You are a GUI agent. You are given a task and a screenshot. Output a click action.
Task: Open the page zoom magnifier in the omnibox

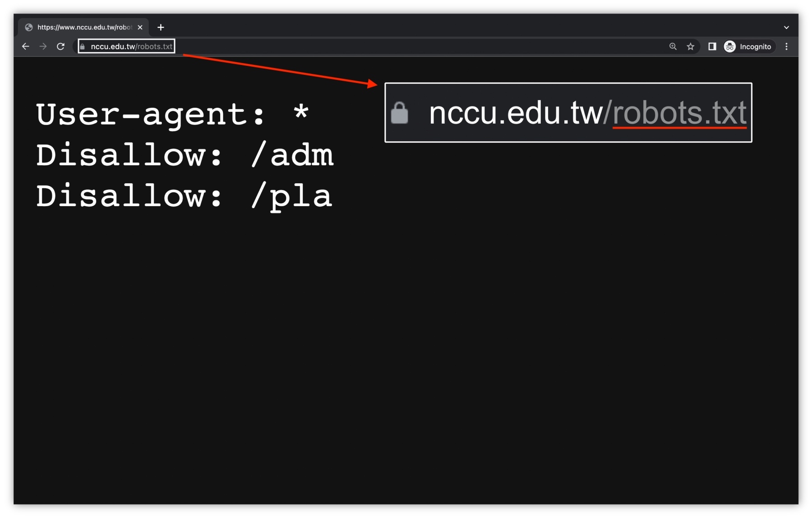coord(673,46)
